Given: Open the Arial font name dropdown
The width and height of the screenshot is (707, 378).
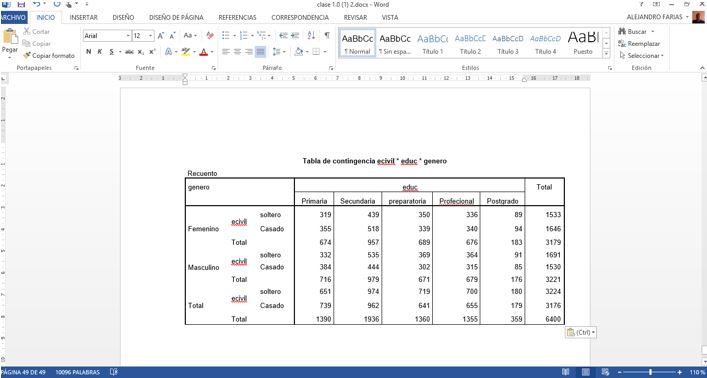Looking at the screenshot, I should [128, 36].
